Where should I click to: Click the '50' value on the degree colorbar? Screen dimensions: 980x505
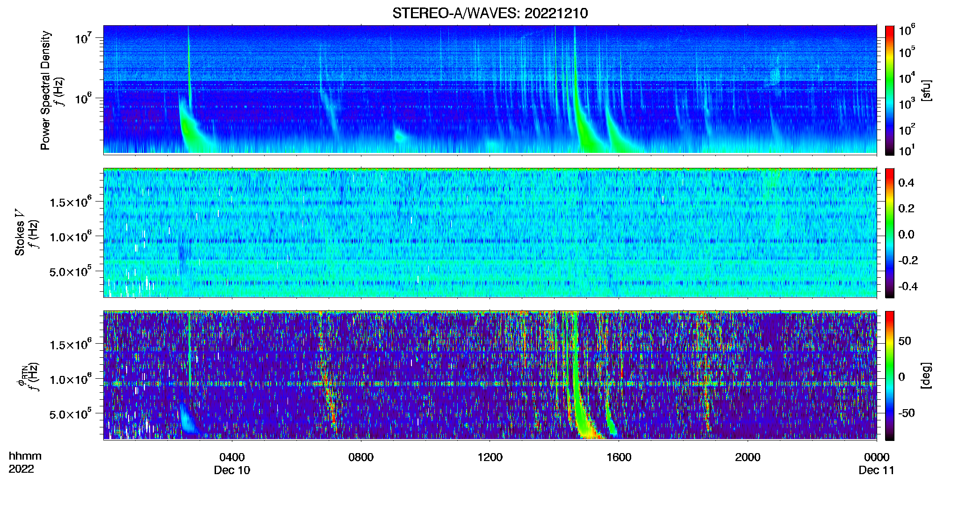point(905,341)
